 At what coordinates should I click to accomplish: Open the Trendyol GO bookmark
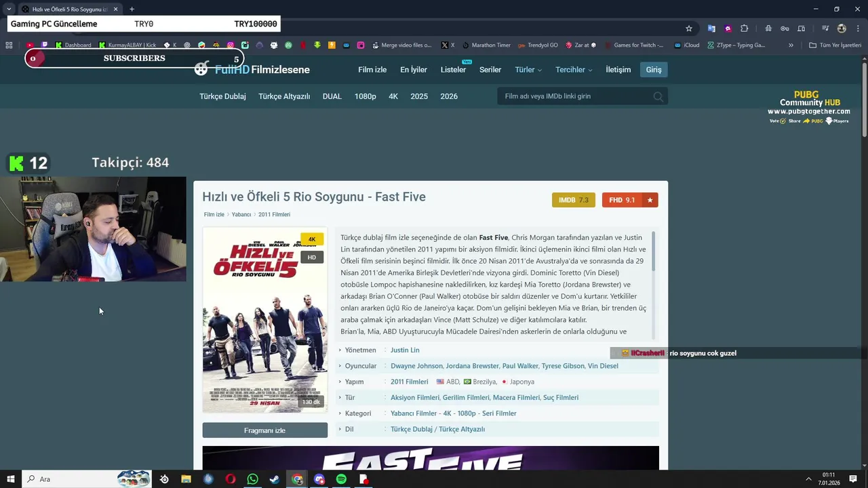[537, 45]
